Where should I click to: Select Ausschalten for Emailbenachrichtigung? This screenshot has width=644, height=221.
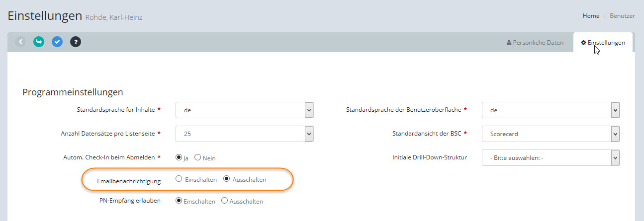[x=227, y=179]
